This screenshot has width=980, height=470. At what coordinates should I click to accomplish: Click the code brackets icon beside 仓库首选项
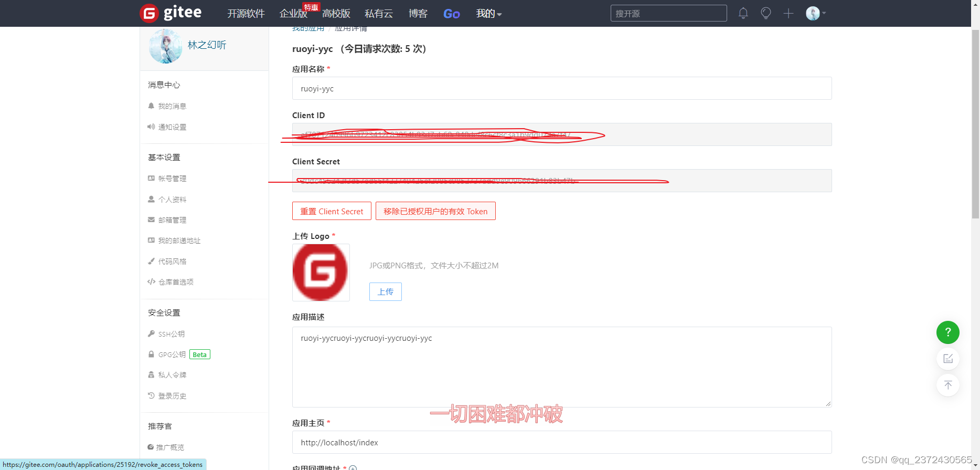click(x=151, y=281)
